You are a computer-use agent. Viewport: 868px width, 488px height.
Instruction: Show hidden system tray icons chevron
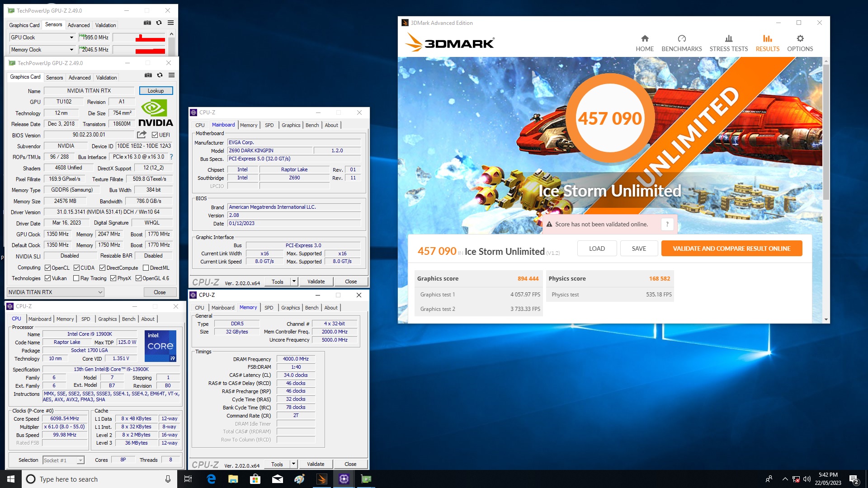click(x=785, y=479)
